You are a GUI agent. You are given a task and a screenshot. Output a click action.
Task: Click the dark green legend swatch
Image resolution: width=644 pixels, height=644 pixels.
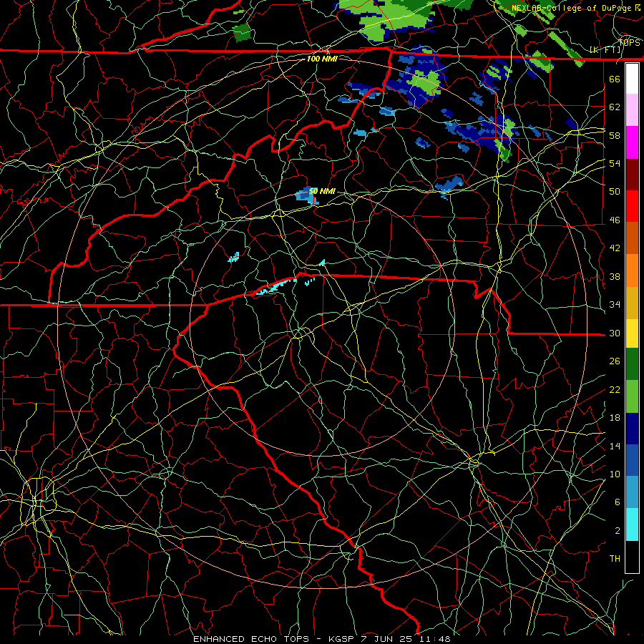click(x=632, y=364)
